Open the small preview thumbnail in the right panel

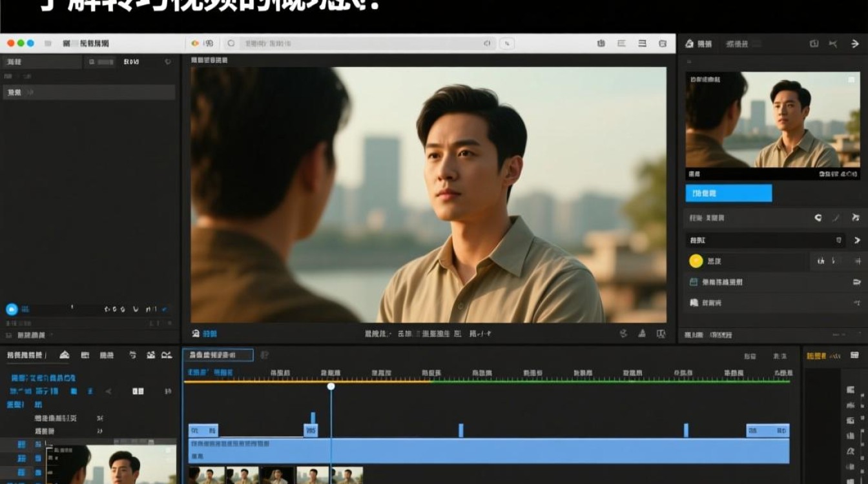(772, 120)
